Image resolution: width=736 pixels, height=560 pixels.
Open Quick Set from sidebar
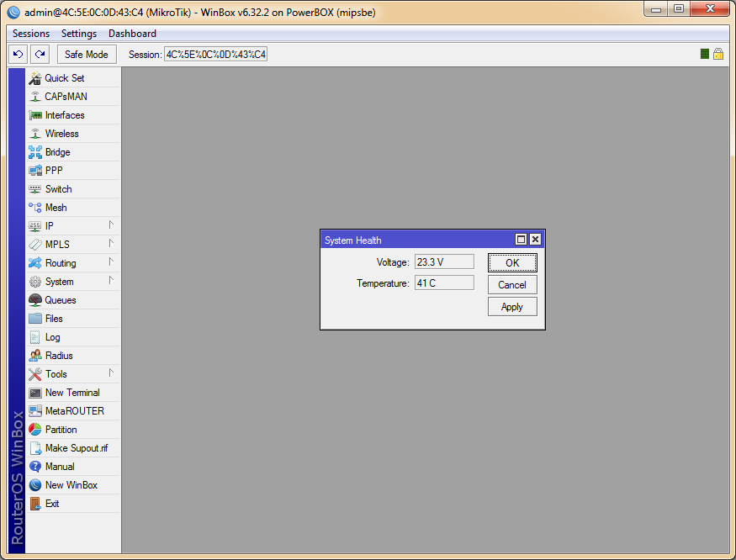click(x=65, y=78)
